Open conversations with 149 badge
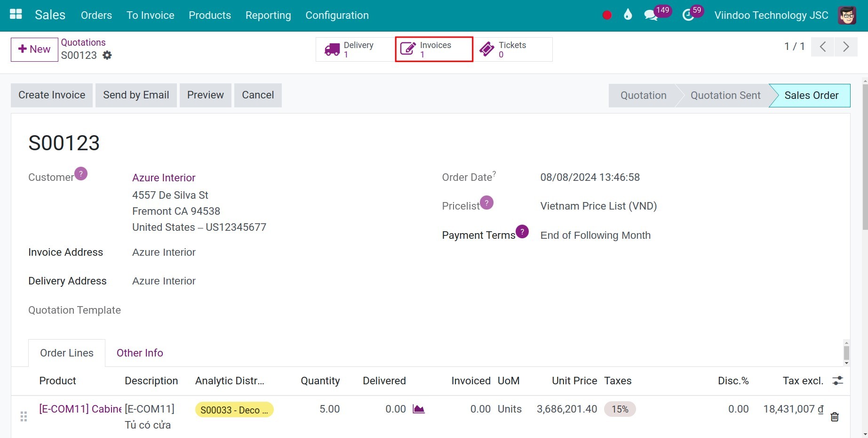Viewport: 868px width, 438px height. pyautogui.click(x=657, y=13)
